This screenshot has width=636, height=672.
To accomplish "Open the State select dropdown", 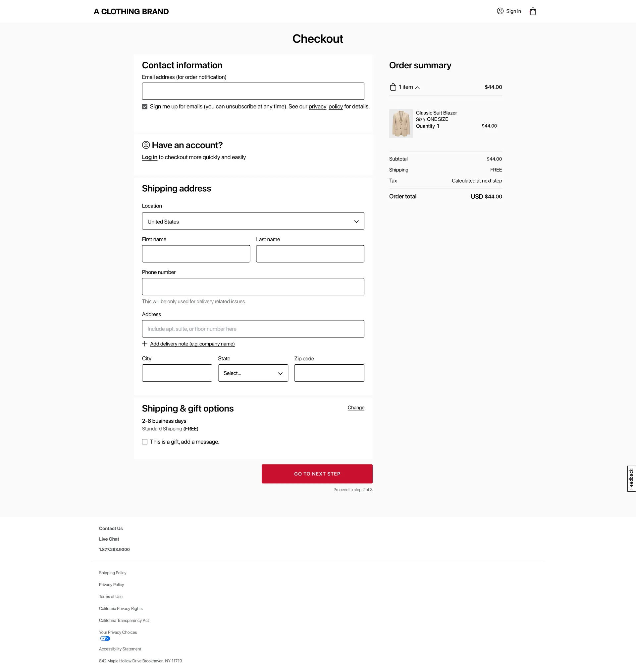I will point(253,373).
